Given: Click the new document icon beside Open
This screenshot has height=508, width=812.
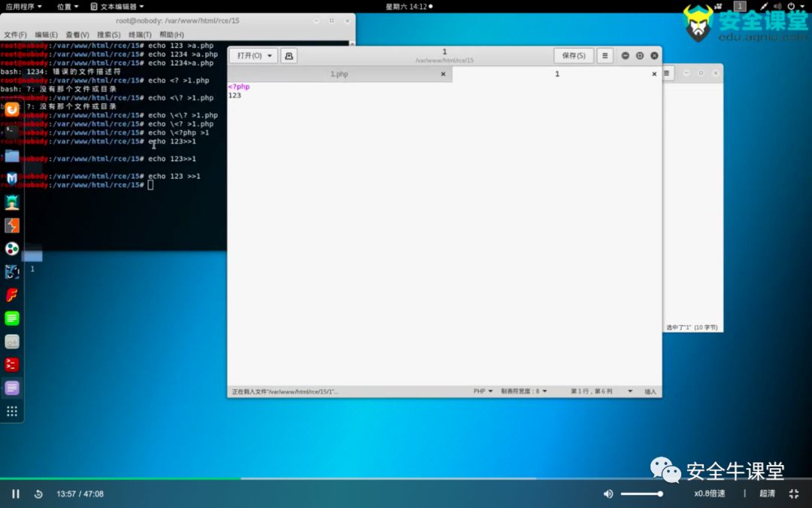Looking at the screenshot, I should [289, 56].
